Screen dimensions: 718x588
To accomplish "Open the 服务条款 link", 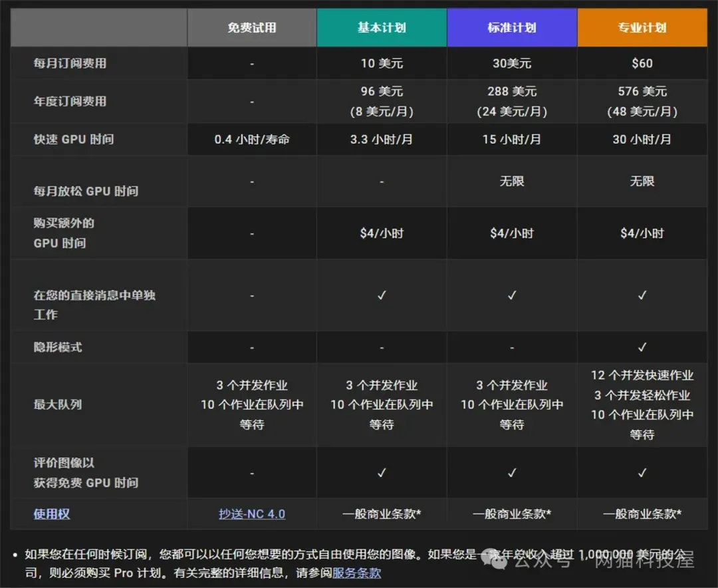I will 358,573.
